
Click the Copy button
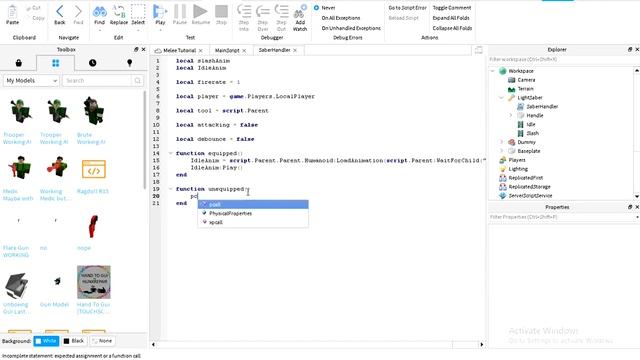(x=36, y=18)
